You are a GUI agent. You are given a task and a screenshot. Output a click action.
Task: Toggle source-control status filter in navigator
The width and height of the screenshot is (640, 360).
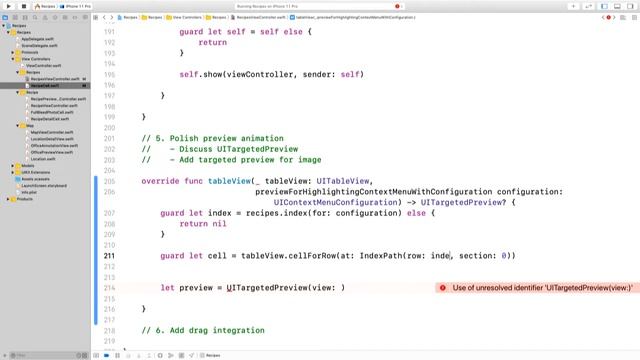[85, 356]
